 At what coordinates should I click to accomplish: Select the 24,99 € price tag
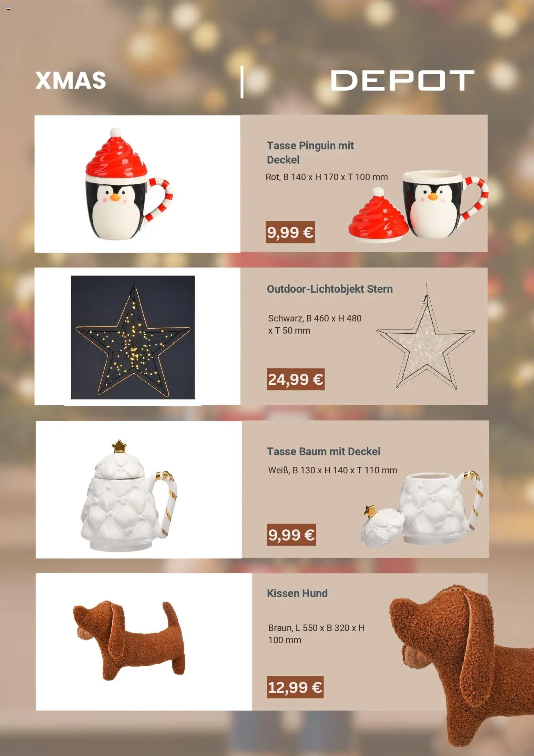click(296, 379)
